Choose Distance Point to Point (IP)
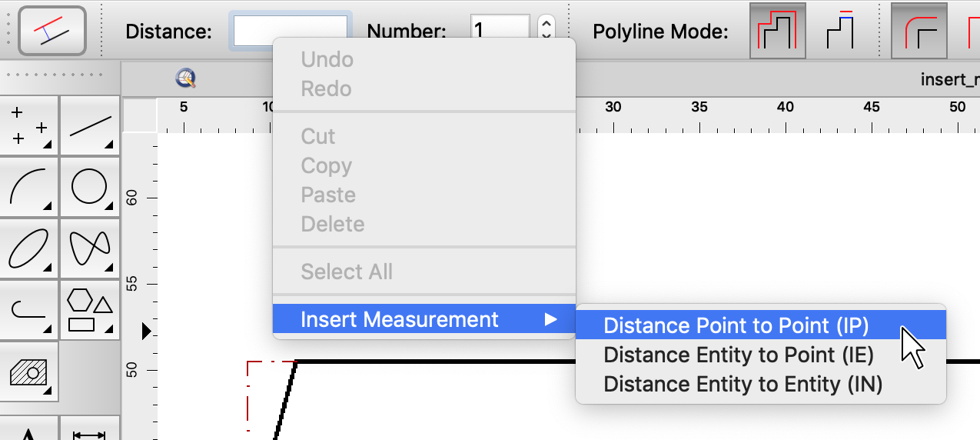980x440 pixels. (736, 325)
